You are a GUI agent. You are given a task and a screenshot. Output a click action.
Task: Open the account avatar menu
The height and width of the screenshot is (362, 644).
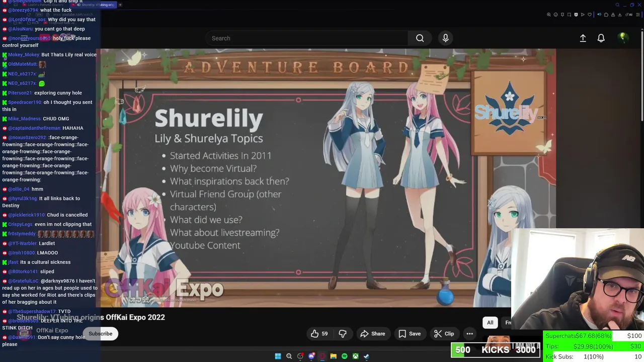tap(622, 38)
